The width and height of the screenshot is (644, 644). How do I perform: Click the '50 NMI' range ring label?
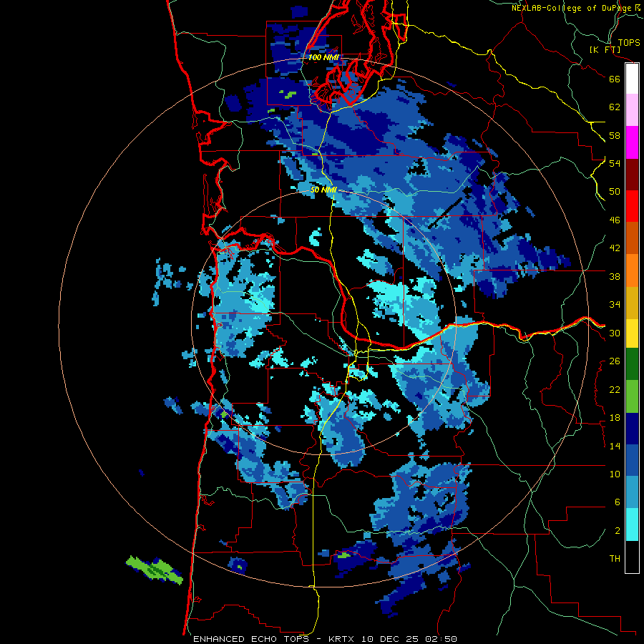323,190
